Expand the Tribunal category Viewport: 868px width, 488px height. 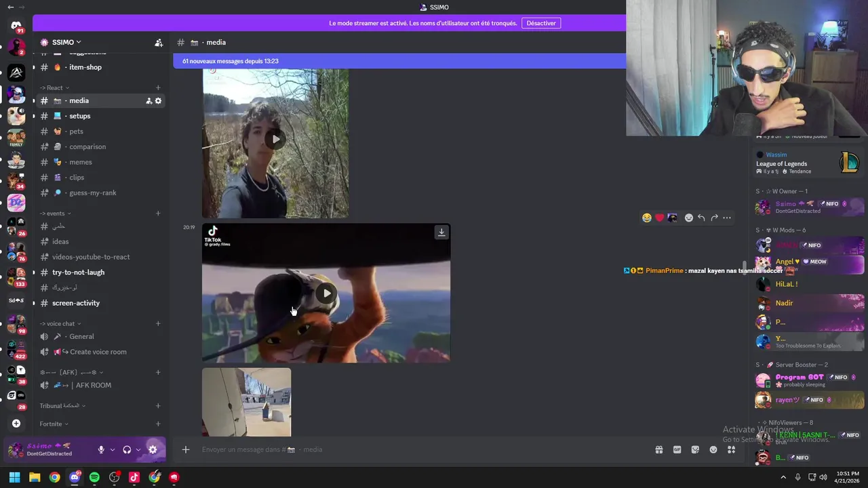tap(63, 406)
